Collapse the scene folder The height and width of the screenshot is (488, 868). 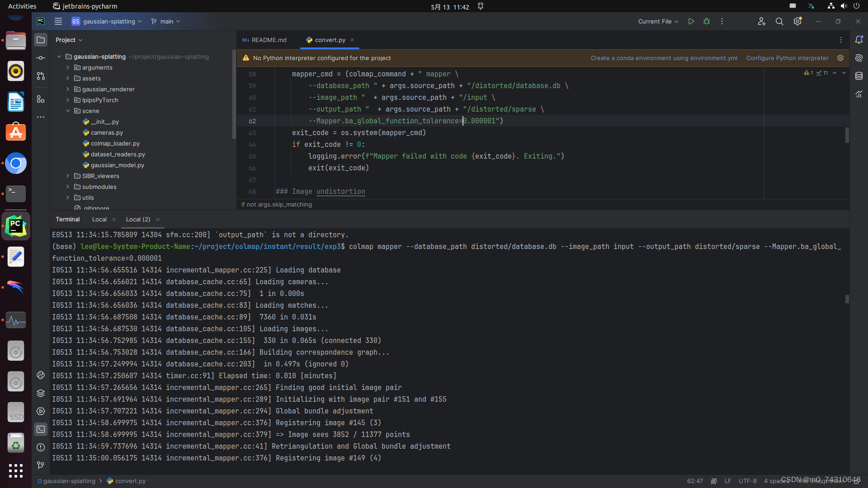(68, 111)
